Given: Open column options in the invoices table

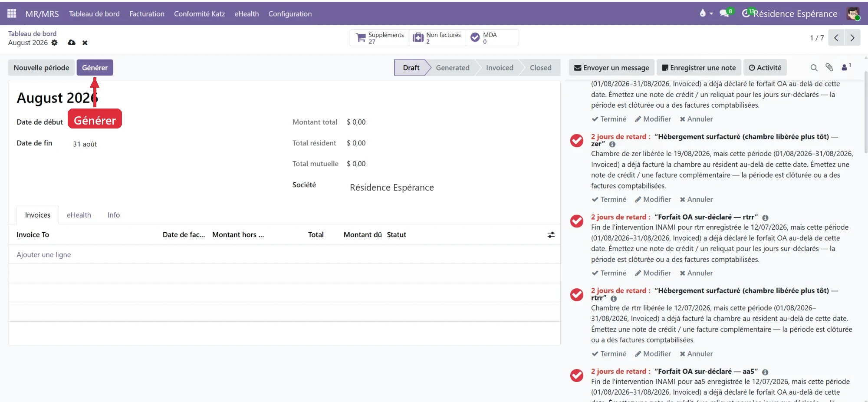Looking at the screenshot, I should [551, 235].
